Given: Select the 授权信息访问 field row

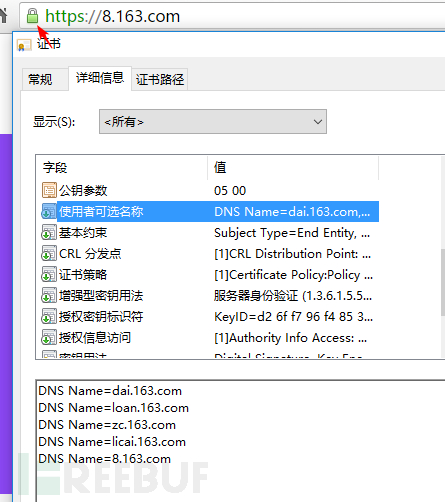Looking at the screenshot, I should coord(210,337).
